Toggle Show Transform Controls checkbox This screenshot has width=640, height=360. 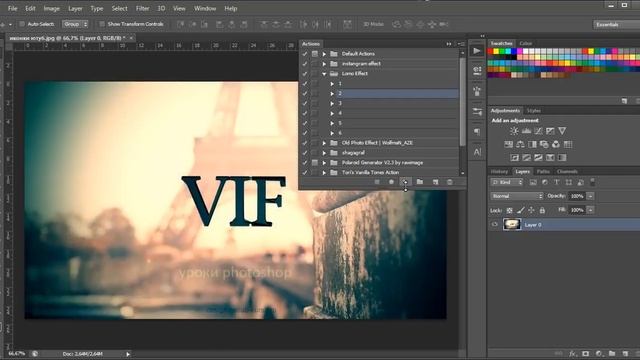tap(102, 24)
